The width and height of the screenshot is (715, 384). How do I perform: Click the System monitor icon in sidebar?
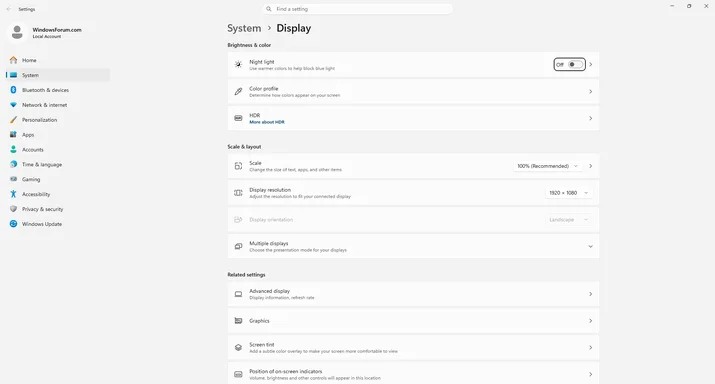click(13, 75)
